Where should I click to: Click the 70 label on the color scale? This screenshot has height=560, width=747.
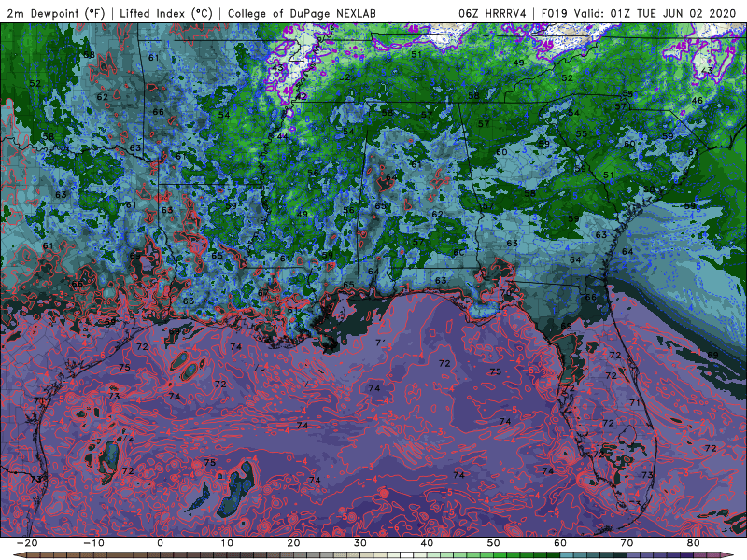[x=627, y=543]
